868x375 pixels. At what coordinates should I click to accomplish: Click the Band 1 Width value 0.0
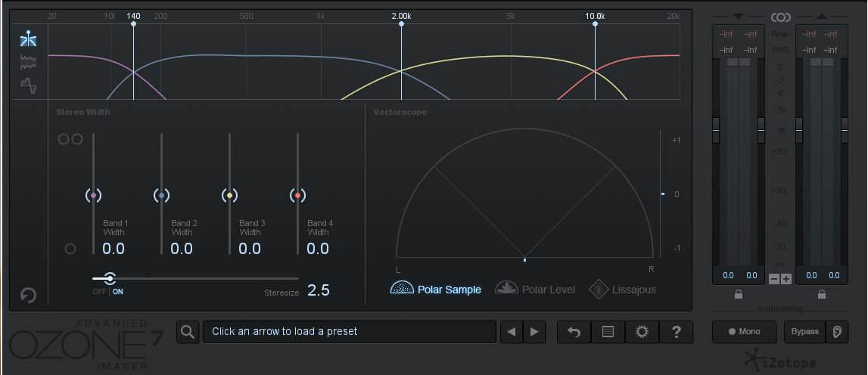tap(114, 249)
